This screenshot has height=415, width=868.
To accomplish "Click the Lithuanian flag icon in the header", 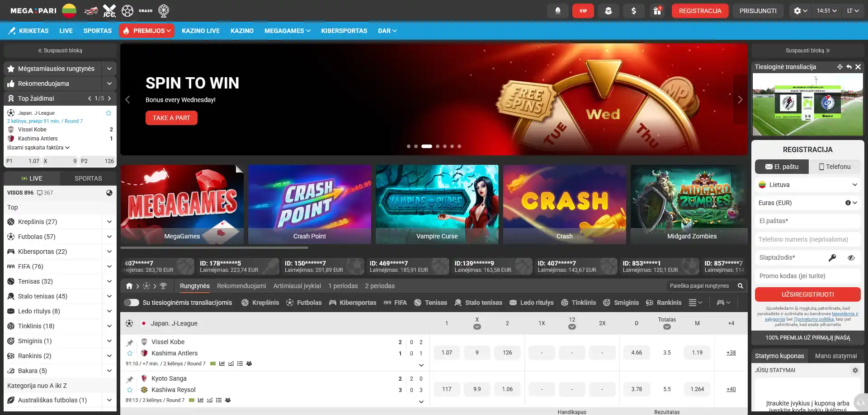I will [x=69, y=11].
